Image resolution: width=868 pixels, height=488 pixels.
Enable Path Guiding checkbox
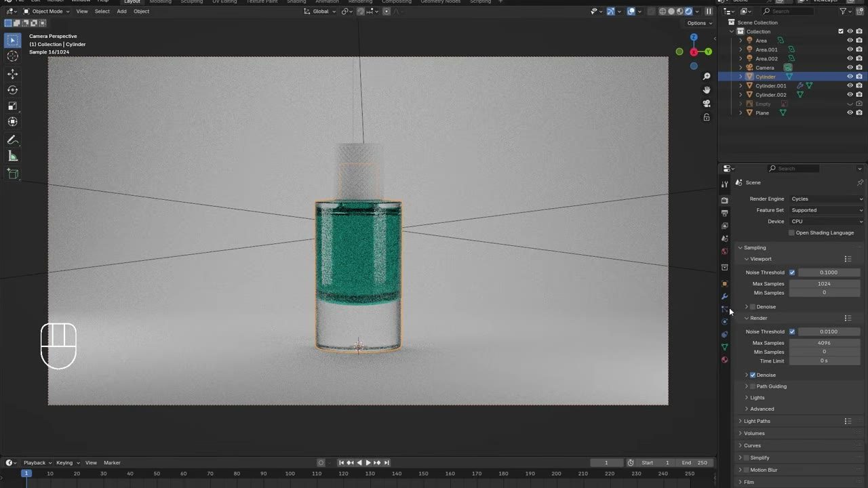pos(753,386)
